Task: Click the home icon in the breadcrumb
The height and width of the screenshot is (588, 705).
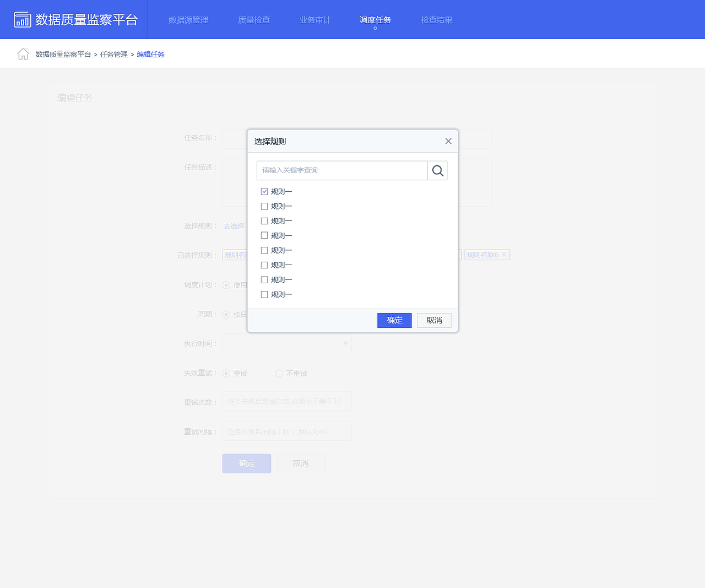Action: click(23, 53)
